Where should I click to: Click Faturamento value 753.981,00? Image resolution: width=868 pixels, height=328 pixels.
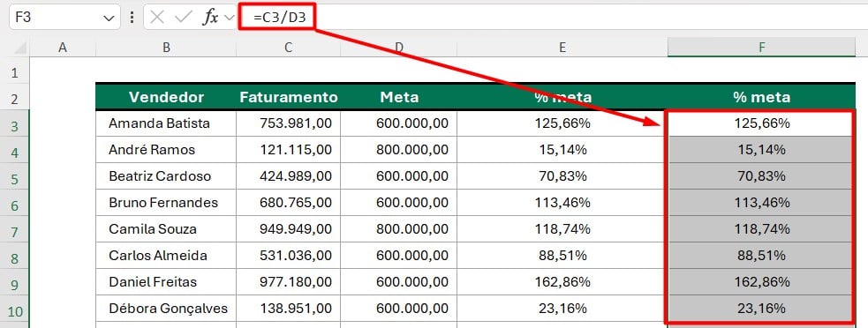click(289, 123)
